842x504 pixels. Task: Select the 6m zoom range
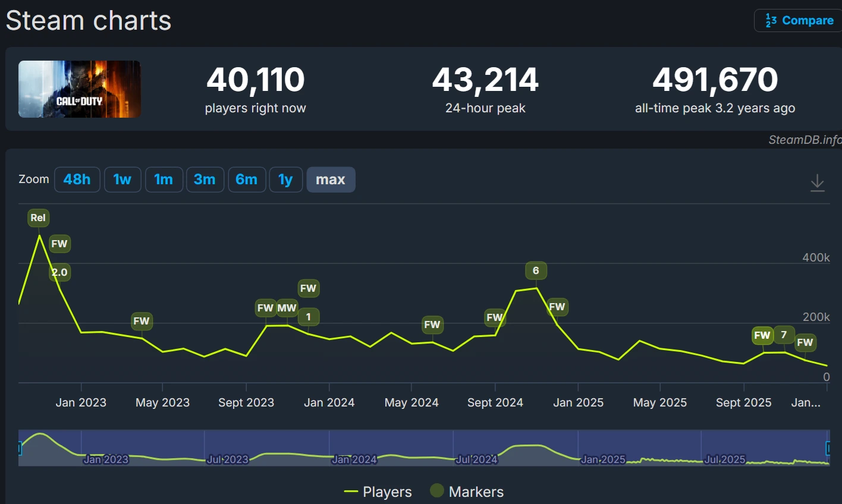click(246, 179)
